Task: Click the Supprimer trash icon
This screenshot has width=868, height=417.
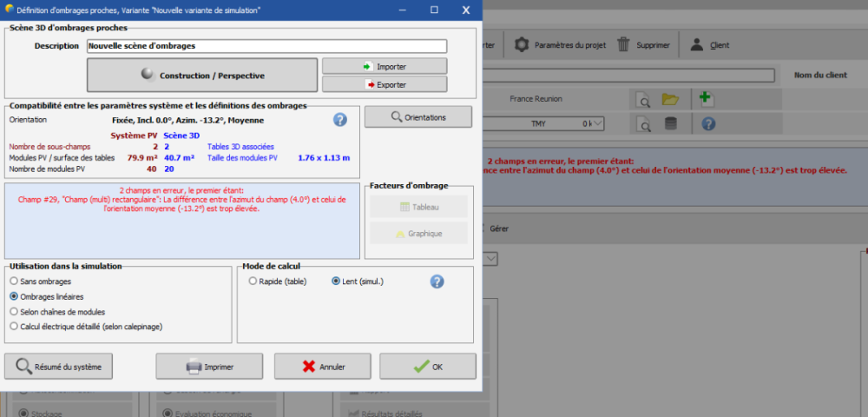Action: point(623,45)
